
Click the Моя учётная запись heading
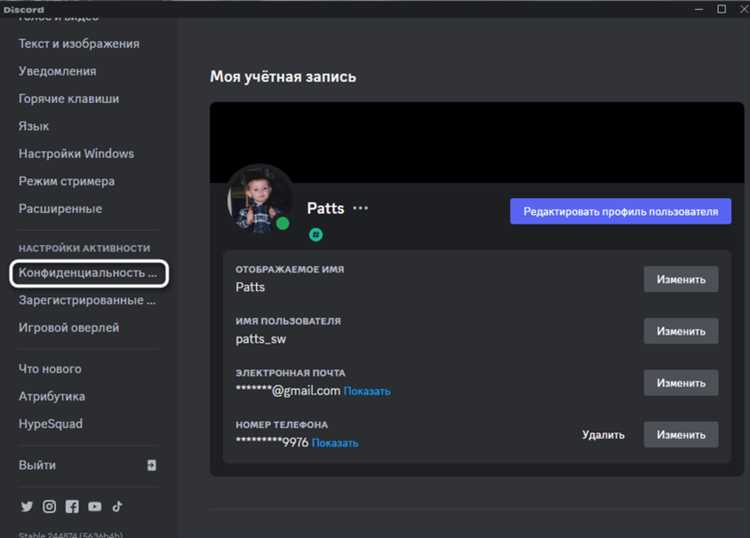[x=283, y=77]
